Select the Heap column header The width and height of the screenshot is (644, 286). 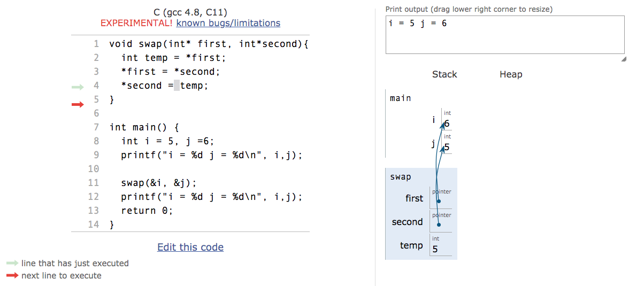pyautogui.click(x=511, y=74)
